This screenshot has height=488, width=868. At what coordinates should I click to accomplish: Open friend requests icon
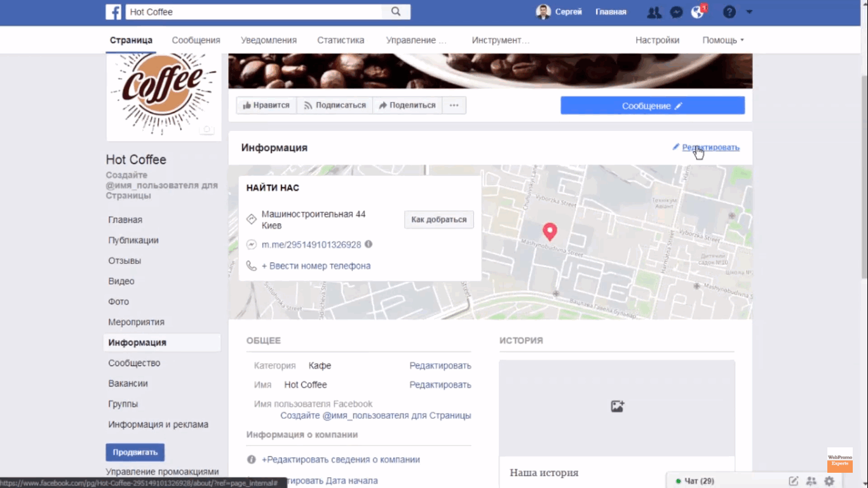tap(654, 12)
